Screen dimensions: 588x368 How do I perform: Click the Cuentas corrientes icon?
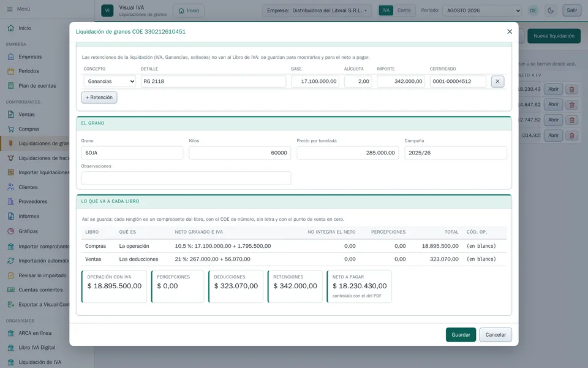pos(11,290)
